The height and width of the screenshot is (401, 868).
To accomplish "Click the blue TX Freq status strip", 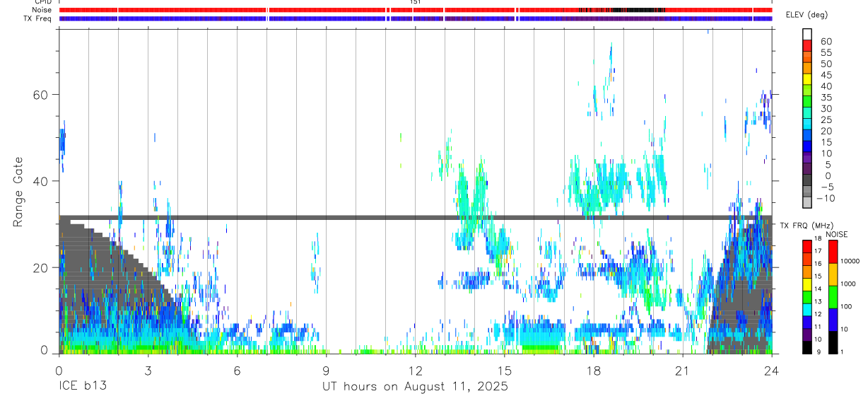I will click(x=416, y=18).
